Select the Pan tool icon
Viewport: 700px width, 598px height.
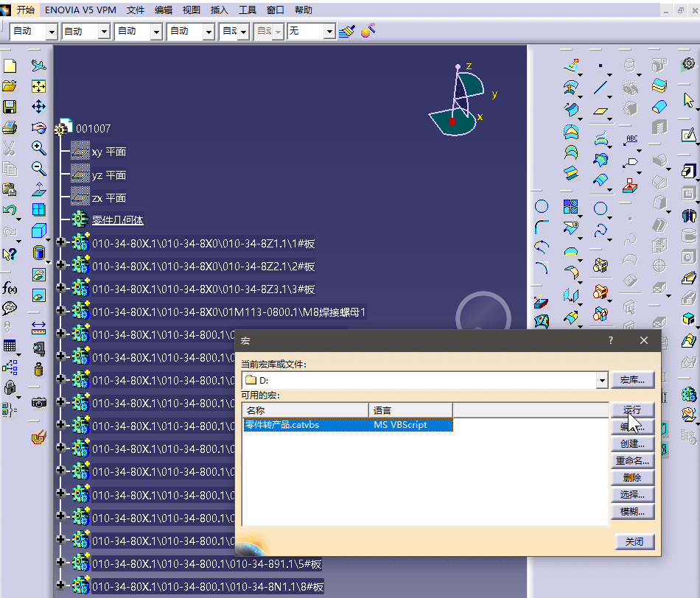point(38,105)
